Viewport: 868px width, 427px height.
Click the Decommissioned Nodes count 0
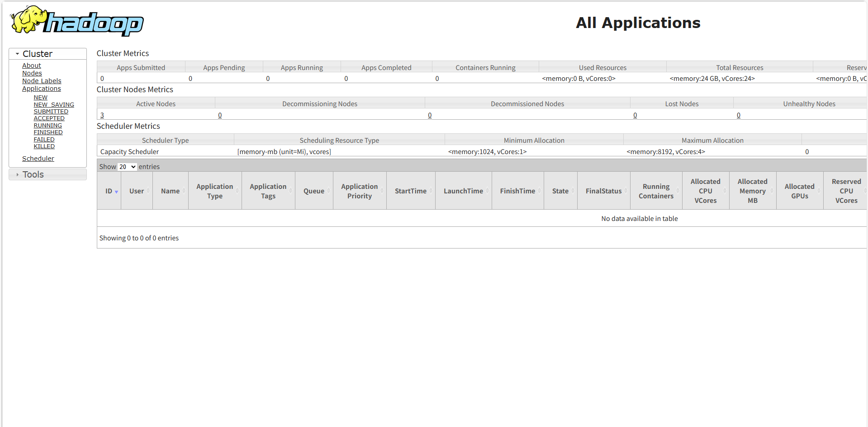pos(430,115)
